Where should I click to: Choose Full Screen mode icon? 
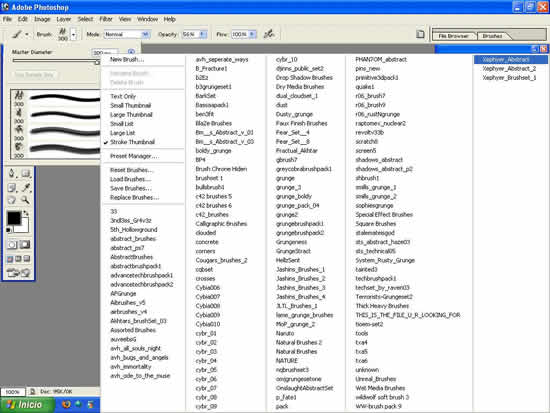pyautogui.click(x=27, y=259)
